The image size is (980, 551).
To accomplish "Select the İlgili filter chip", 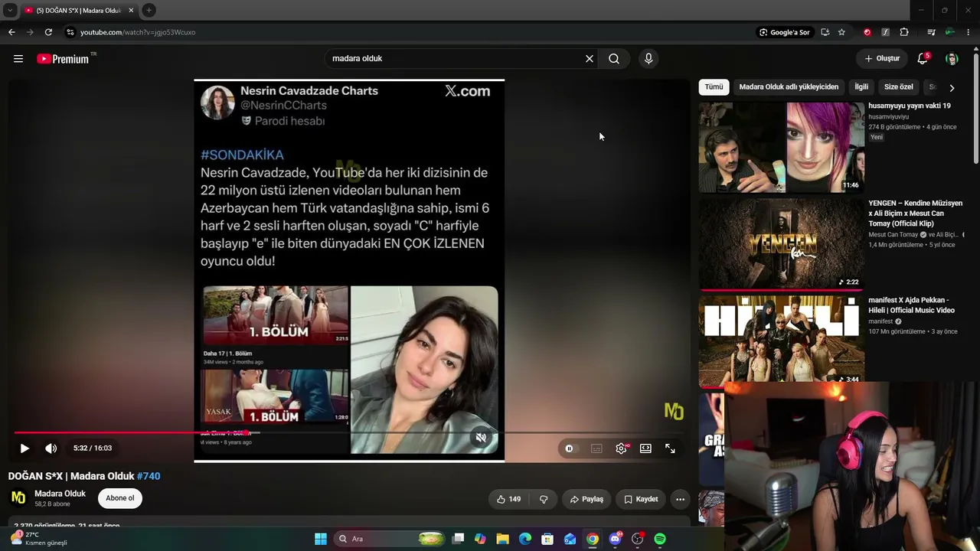I will coord(861,87).
